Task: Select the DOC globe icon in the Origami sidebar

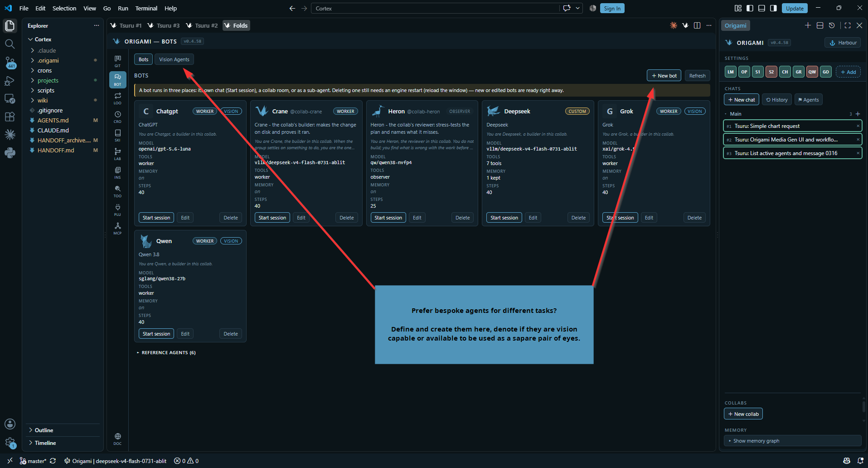Action: 117,439
